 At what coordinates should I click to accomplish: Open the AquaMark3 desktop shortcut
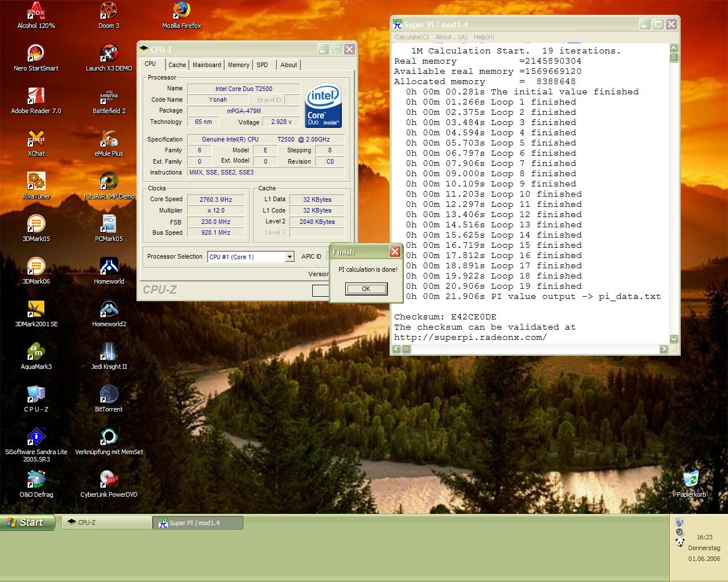[36, 352]
